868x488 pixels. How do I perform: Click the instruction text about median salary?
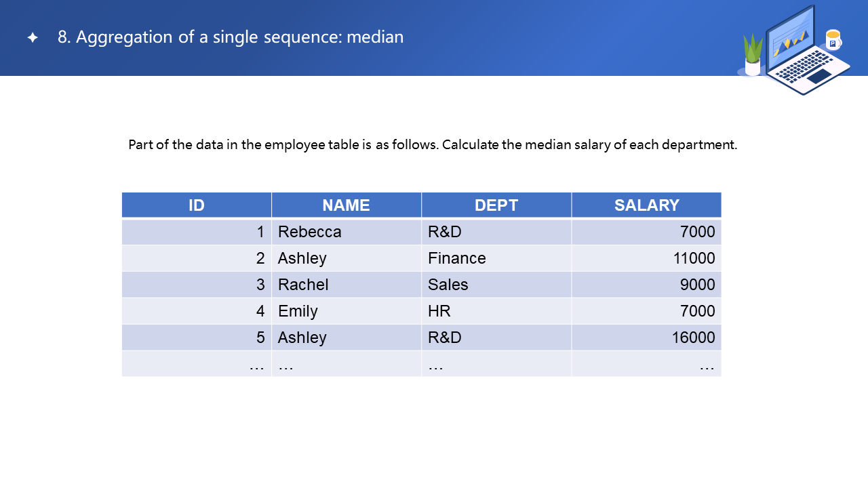(x=433, y=144)
